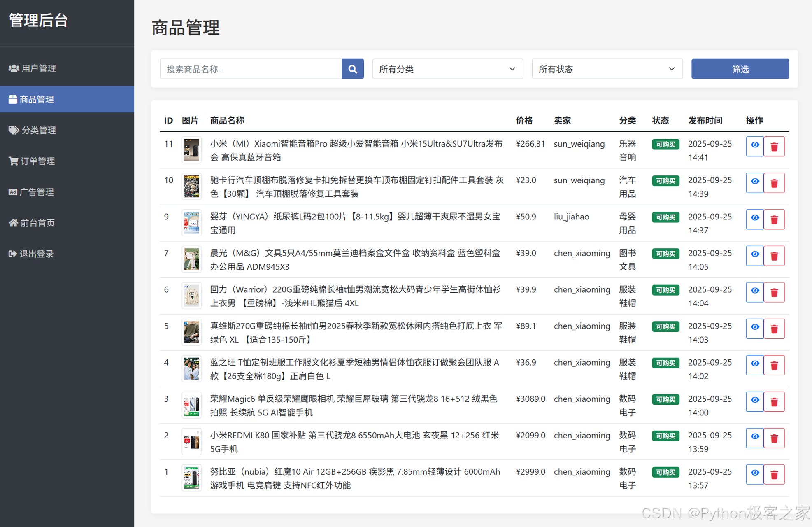View product ID 5 via eye icon

tap(754, 329)
